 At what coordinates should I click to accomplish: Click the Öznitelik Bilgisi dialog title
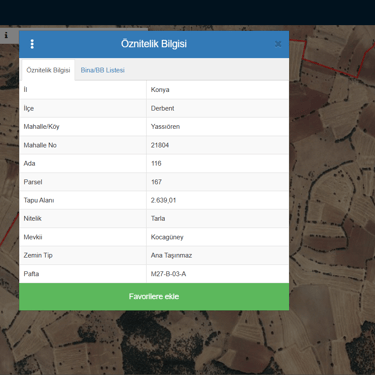(154, 44)
